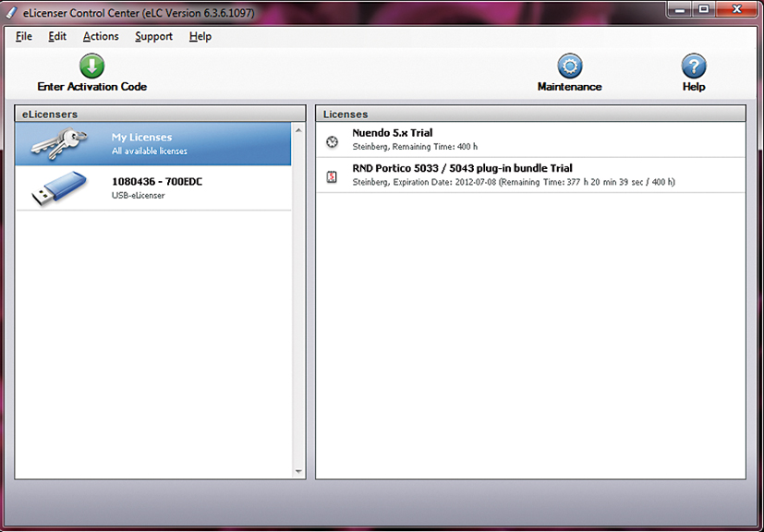The height and width of the screenshot is (532, 764).
Task: Click the eLicensers list scroll down arrow
Action: [298, 471]
